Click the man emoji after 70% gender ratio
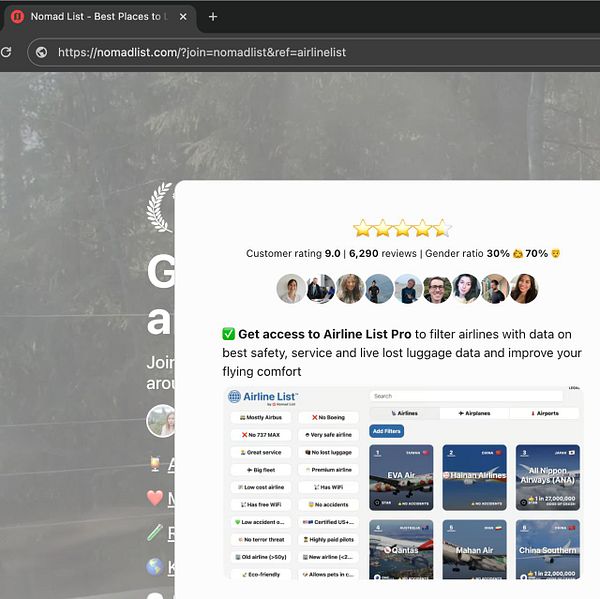 (555, 253)
